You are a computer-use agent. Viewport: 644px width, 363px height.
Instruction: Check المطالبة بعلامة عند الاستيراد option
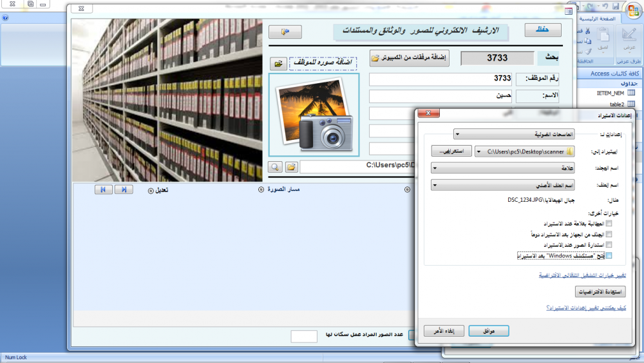coord(609,223)
